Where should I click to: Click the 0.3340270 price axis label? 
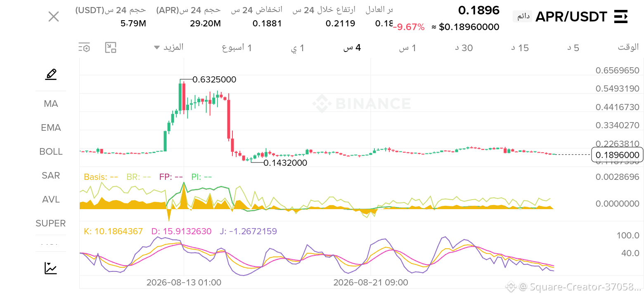click(x=617, y=125)
